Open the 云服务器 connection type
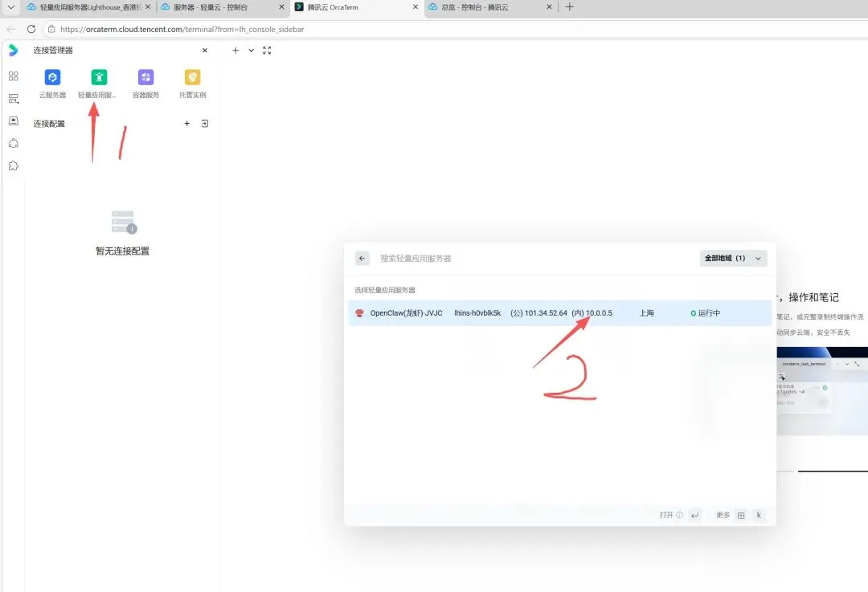The height and width of the screenshot is (592, 868). pos(52,77)
